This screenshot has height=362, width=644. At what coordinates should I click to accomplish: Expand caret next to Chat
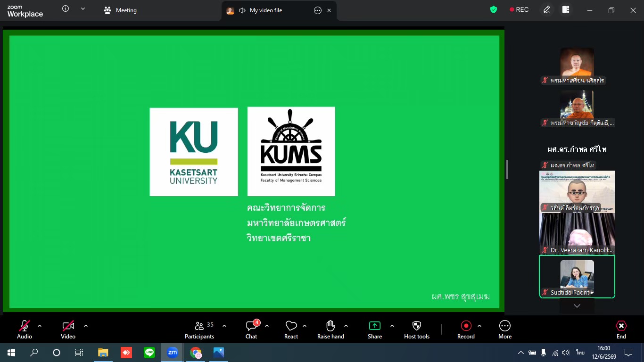tap(267, 326)
